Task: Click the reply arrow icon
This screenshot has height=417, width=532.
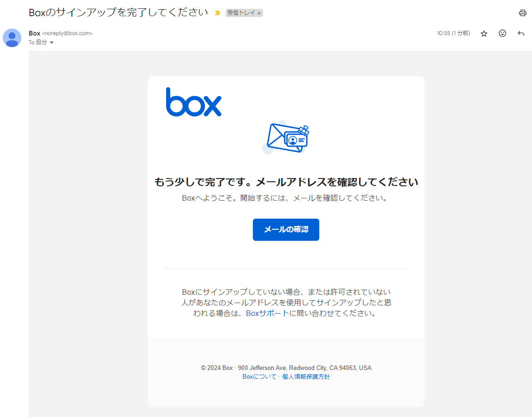Action: (x=520, y=33)
